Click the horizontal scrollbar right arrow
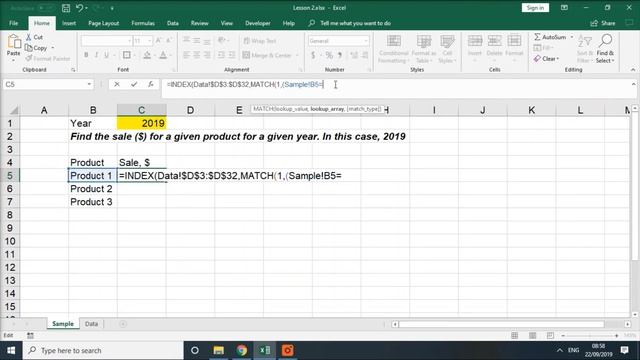The width and height of the screenshot is (640, 360). point(627,324)
